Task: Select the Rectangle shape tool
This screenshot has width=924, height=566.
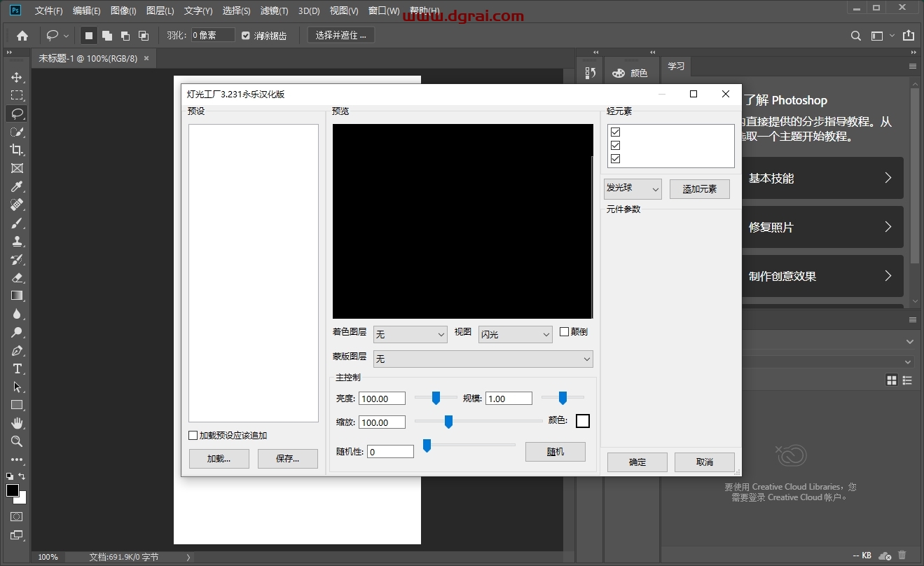Action: (17, 405)
